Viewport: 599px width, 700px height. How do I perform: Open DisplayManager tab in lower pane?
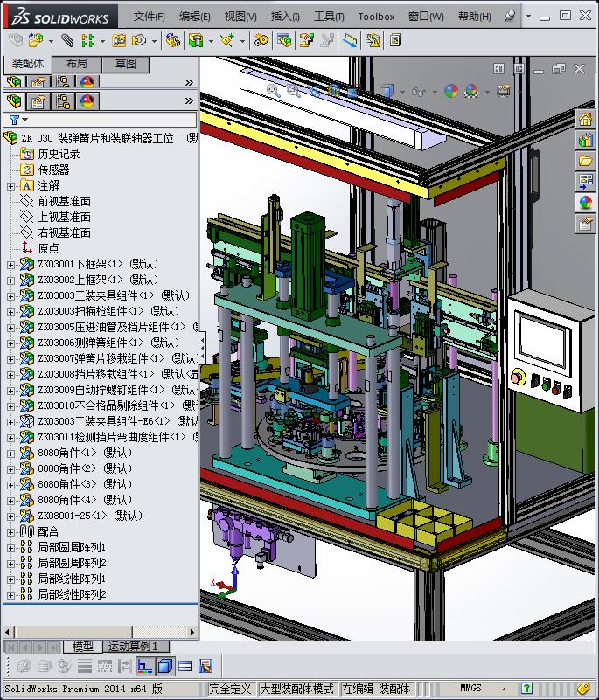coord(87,101)
